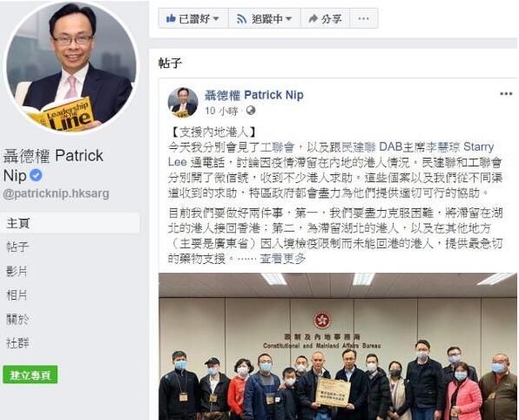Image resolution: width=519 pixels, height=420 pixels.
Task: Expand post text via 查看更多
Action: pyautogui.click(x=282, y=259)
